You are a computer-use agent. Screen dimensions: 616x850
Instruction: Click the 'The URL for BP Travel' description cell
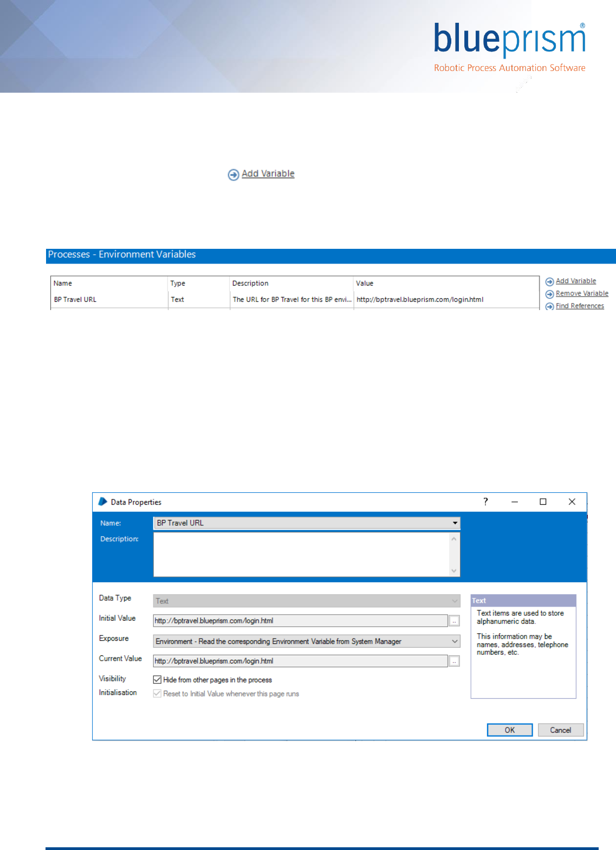click(292, 299)
